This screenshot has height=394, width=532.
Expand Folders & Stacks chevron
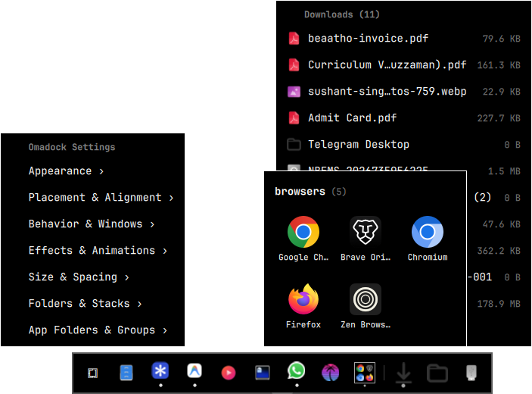[x=139, y=304]
